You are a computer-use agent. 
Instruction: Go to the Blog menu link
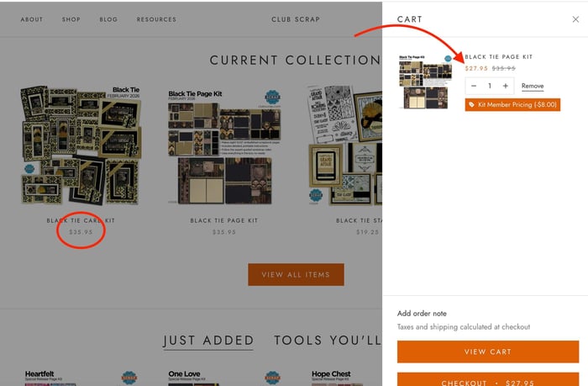pos(108,19)
